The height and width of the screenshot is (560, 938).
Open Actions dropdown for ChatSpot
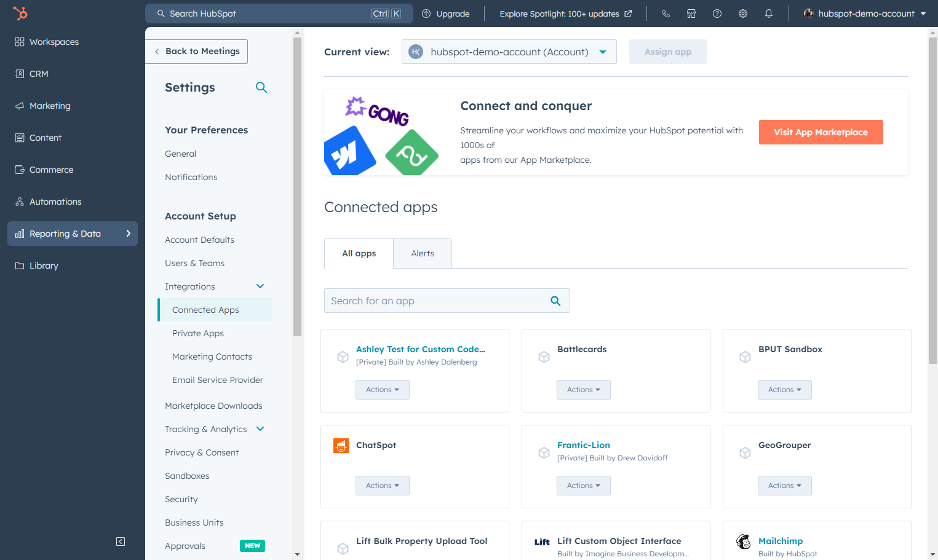383,486
